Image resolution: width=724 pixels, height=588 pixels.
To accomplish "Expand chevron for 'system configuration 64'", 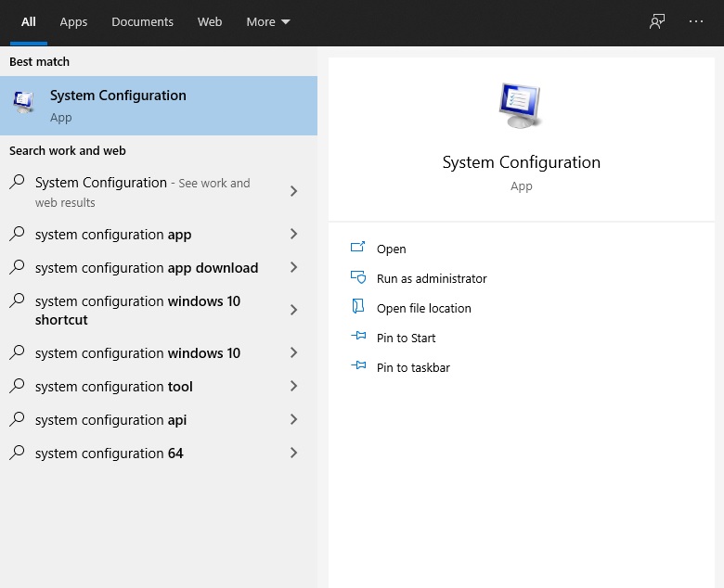I will (293, 453).
